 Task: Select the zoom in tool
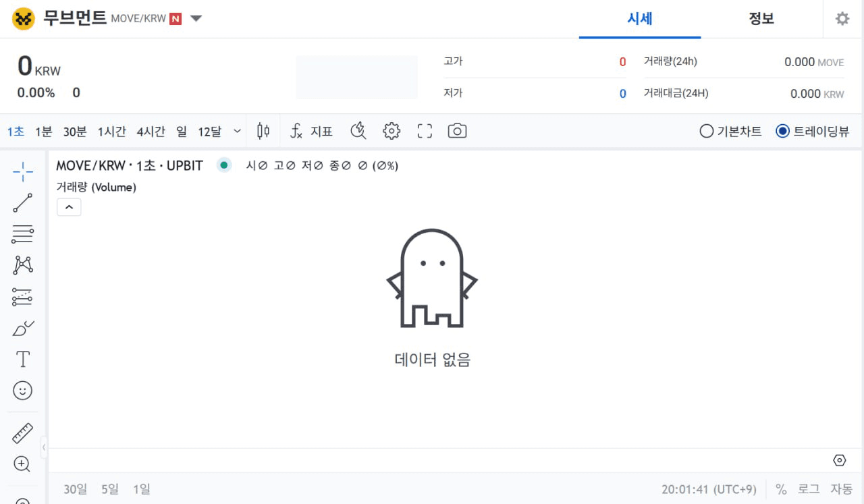22,464
